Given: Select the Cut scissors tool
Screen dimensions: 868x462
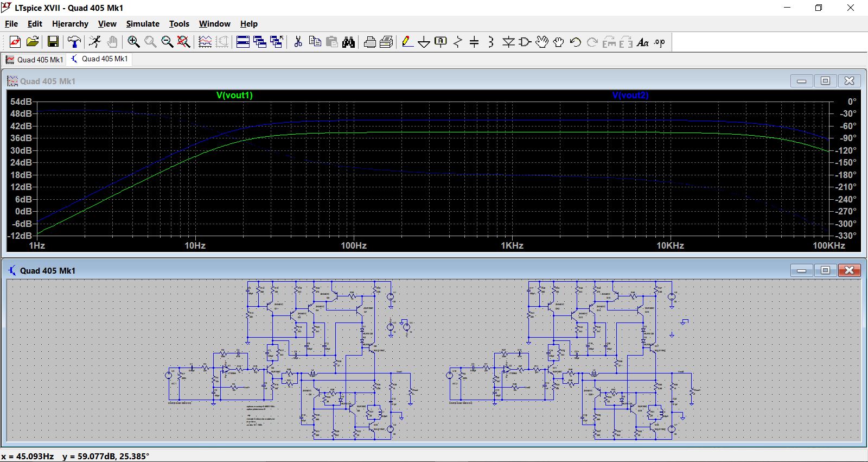Looking at the screenshot, I should [x=298, y=42].
